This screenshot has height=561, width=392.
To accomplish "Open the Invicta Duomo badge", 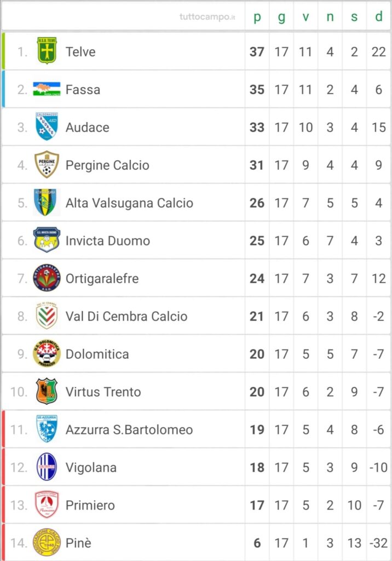I will click(x=47, y=240).
